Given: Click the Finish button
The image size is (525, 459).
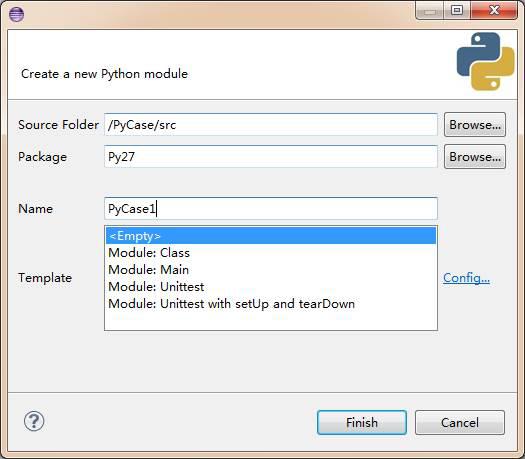Looking at the screenshot, I should 362,423.
